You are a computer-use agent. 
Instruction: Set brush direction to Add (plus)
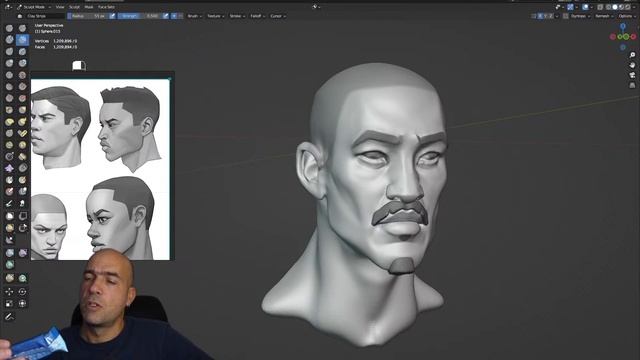pos(174,16)
